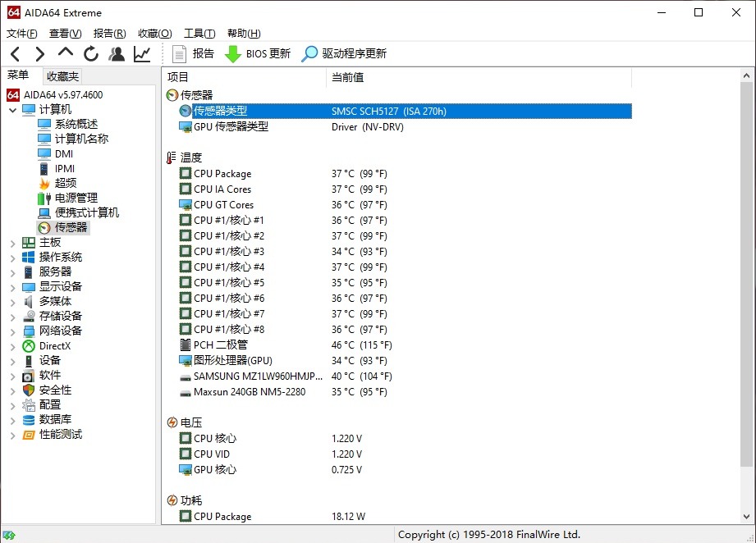The height and width of the screenshot is (543, 756).
Task: Click the 数据库 database icon
Action: 29,420
